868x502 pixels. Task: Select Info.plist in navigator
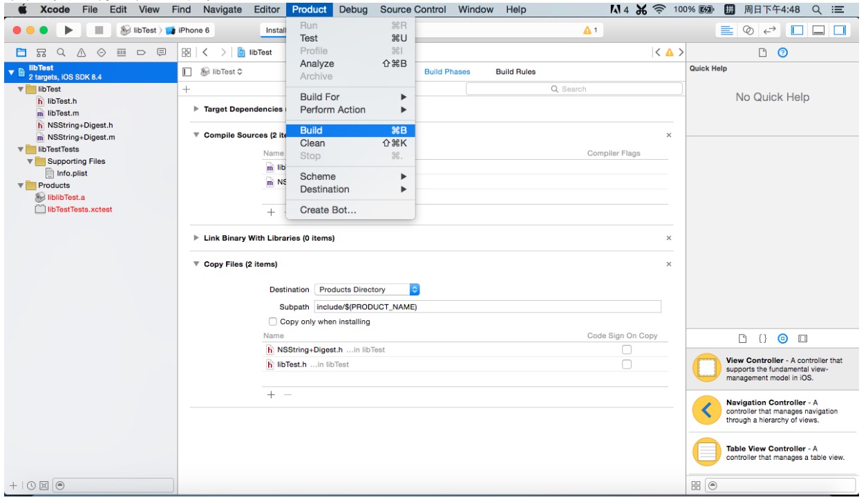pyautogui.click(x=72, y=174)
